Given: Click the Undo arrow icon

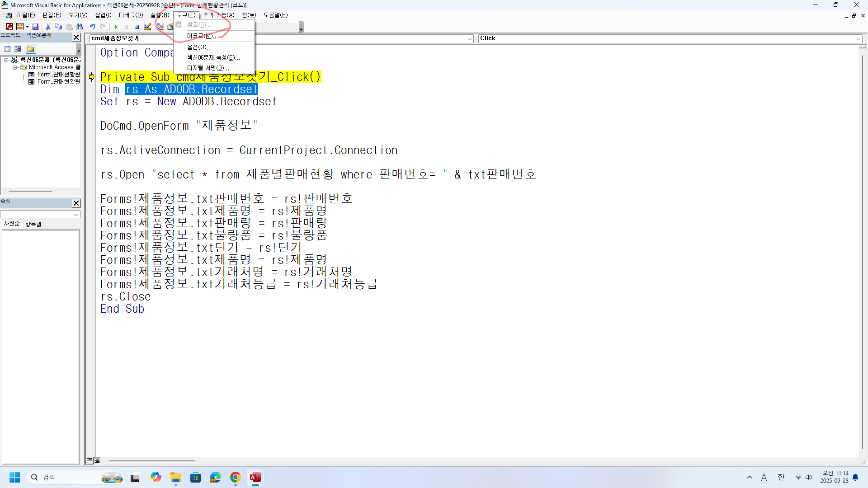Looking at the screenshot, I should tap(92, 27).
